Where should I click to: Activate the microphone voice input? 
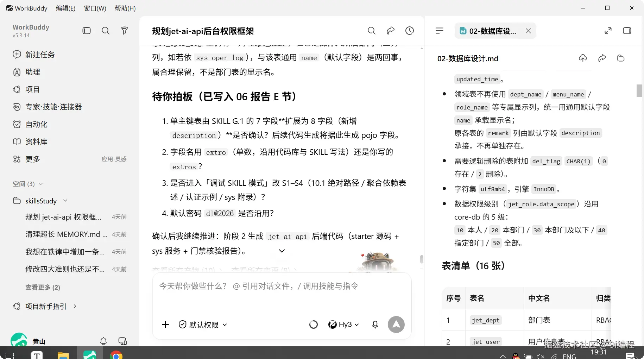click(x=375, y=325)
